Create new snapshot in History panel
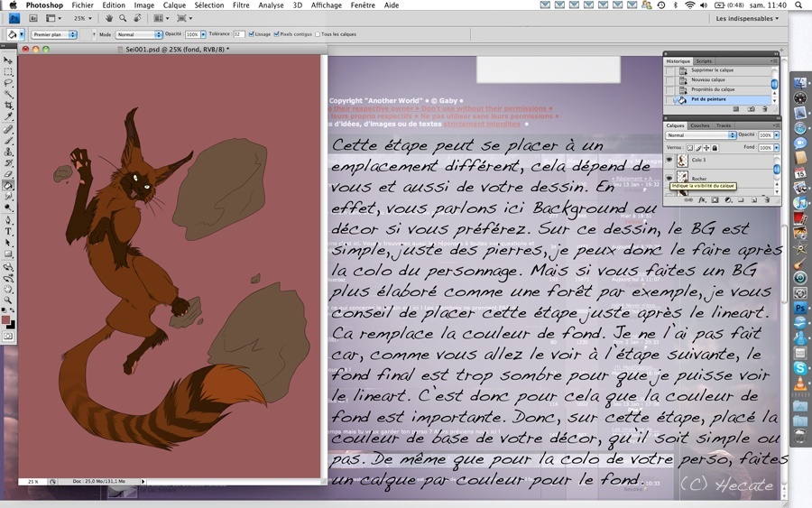The width and height of the screenshot is (812, 508). pos(751,109)
